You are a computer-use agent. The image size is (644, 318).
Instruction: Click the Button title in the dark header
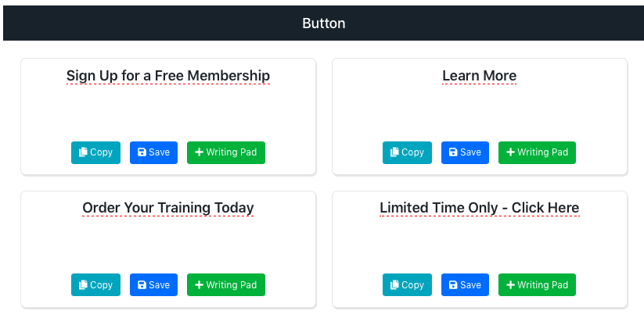point(324,23)
